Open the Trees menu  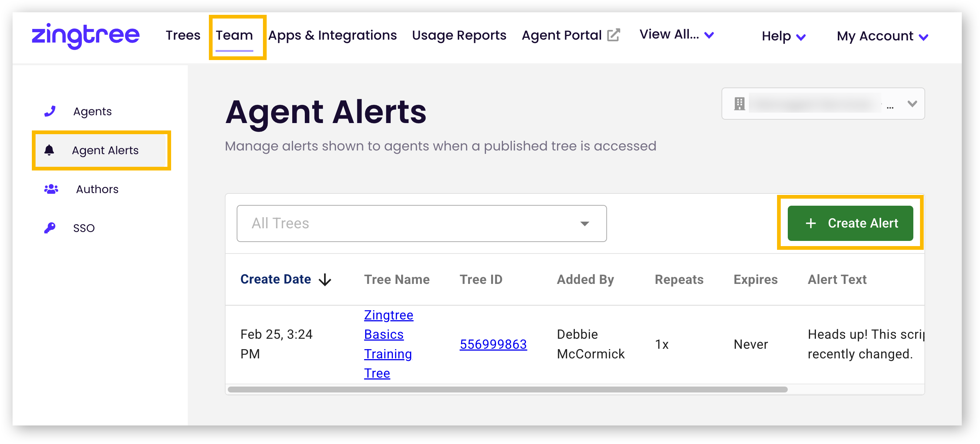tap(183, 35)
